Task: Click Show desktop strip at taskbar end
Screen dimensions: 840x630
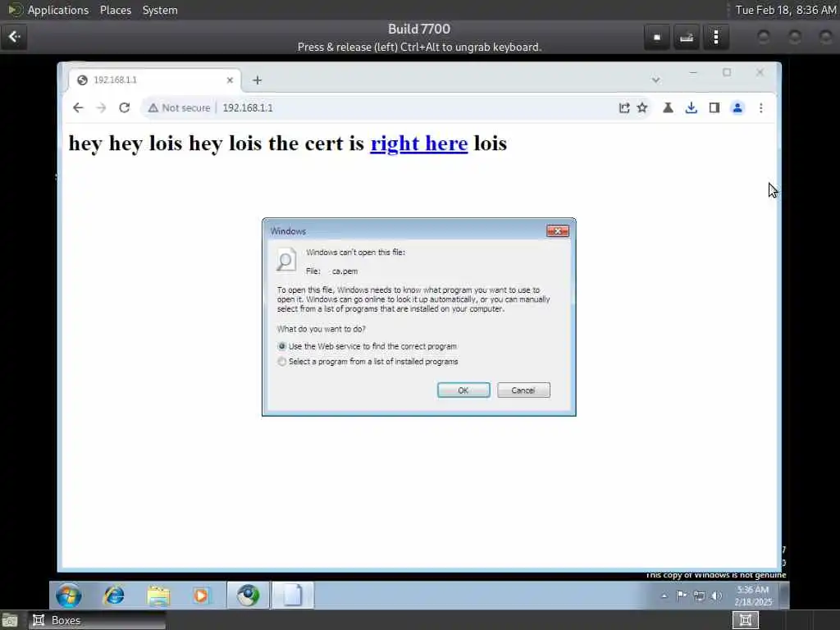Action: pos(784,596)
